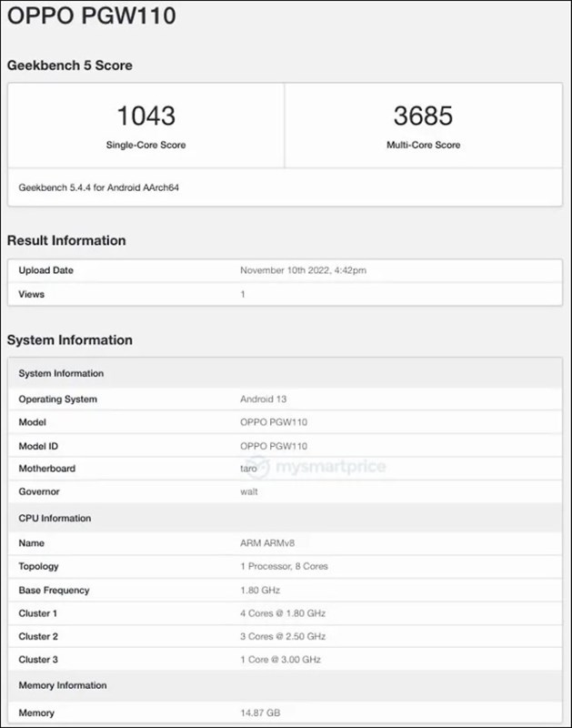
Task: Click the OPPO PGW110 page title
Action: (91, 15)
